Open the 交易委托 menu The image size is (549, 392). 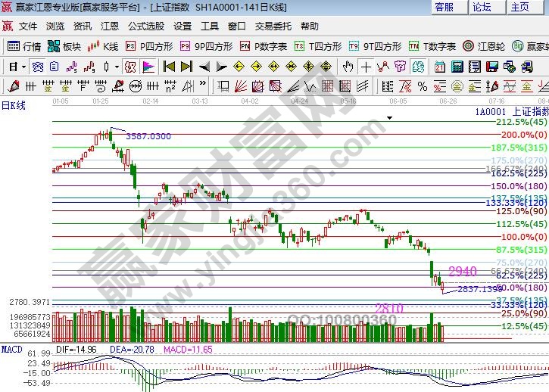[273, 26]
